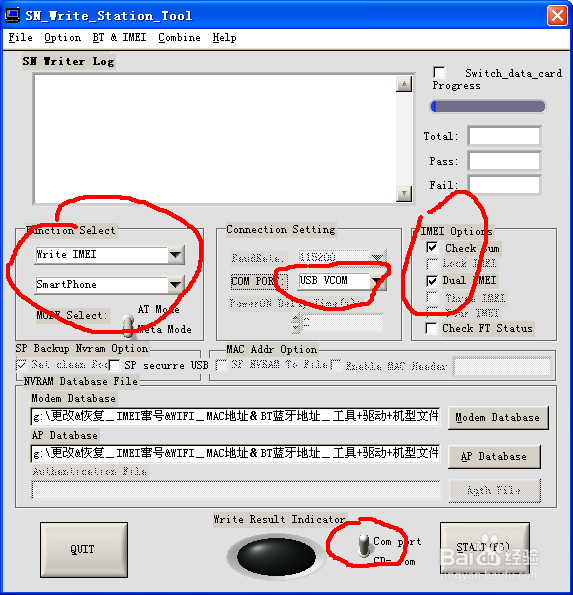Click the Auth File button
This screenshot has width=573, height=595.
(494, 491)
